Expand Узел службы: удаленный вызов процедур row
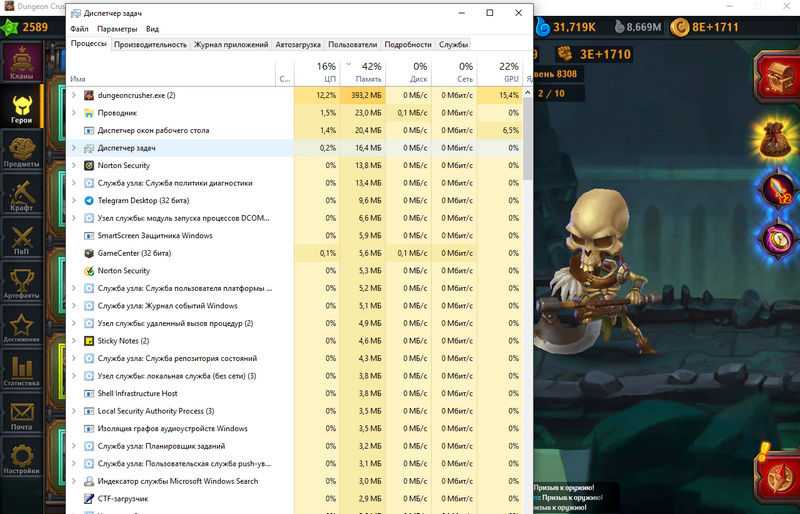This screenshot has width=800, height=514. pos(73,323)
